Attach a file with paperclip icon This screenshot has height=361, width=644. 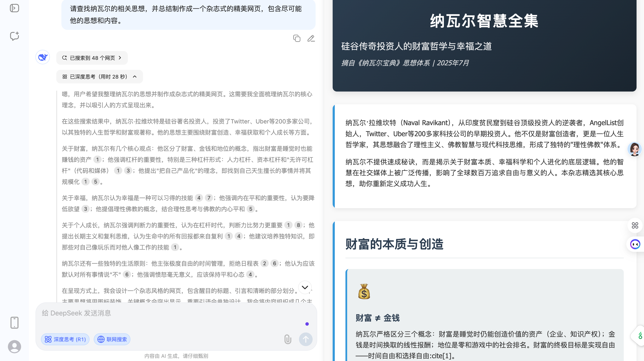[x=288, y=339]
